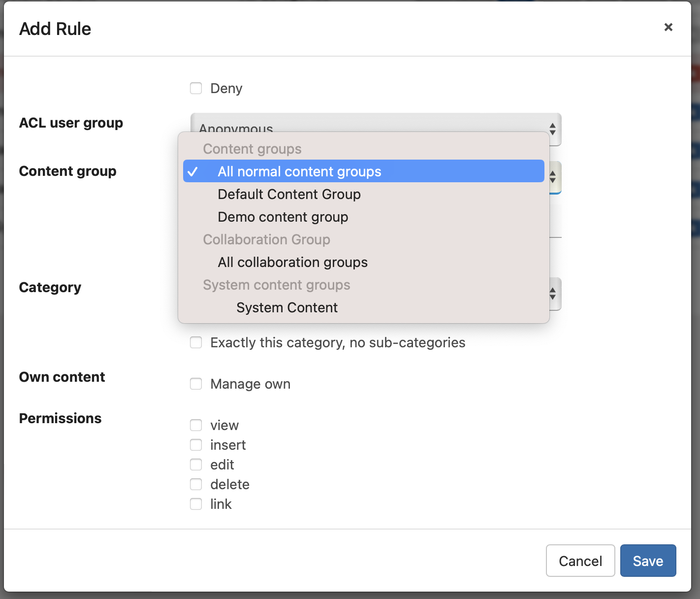Choose Default Content Group option
Screen dimensions: 700x599
289,194
